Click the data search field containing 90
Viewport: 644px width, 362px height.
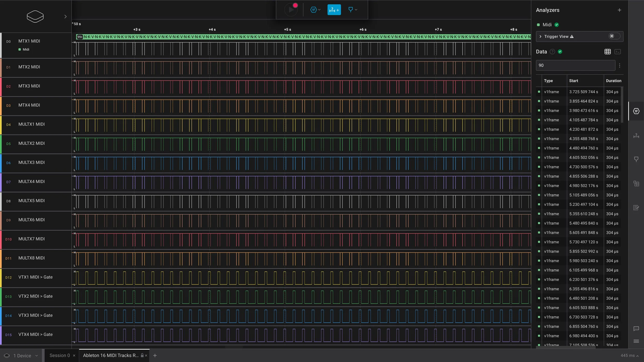[575, 65]
